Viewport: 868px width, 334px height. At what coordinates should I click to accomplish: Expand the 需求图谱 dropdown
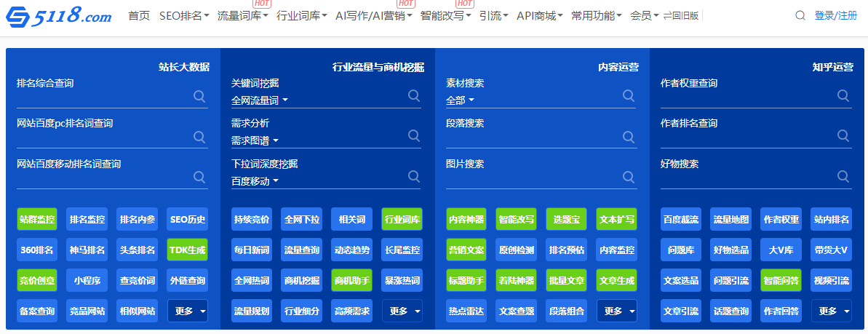[x=255, y=140]
